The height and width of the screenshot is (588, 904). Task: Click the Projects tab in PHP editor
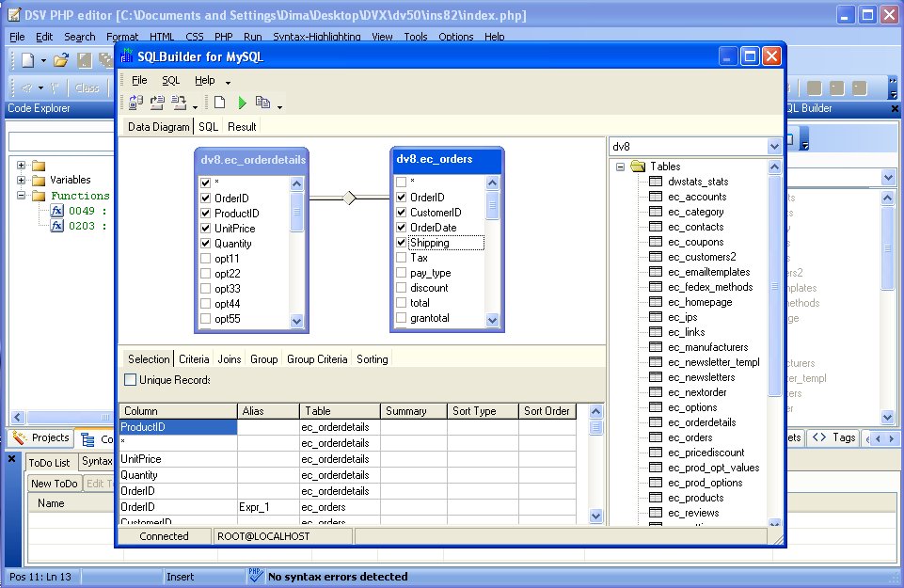pyautogui.click(x=41, y=437)
